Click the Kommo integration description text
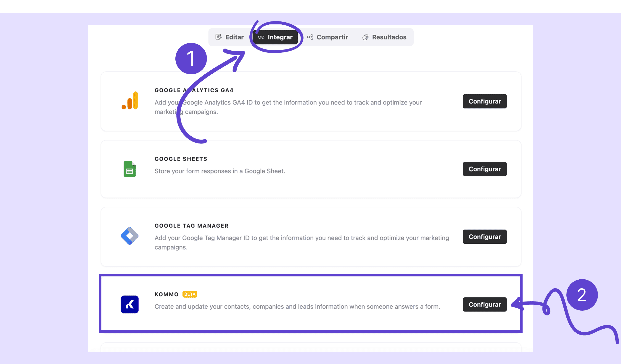 click(297, 306)
